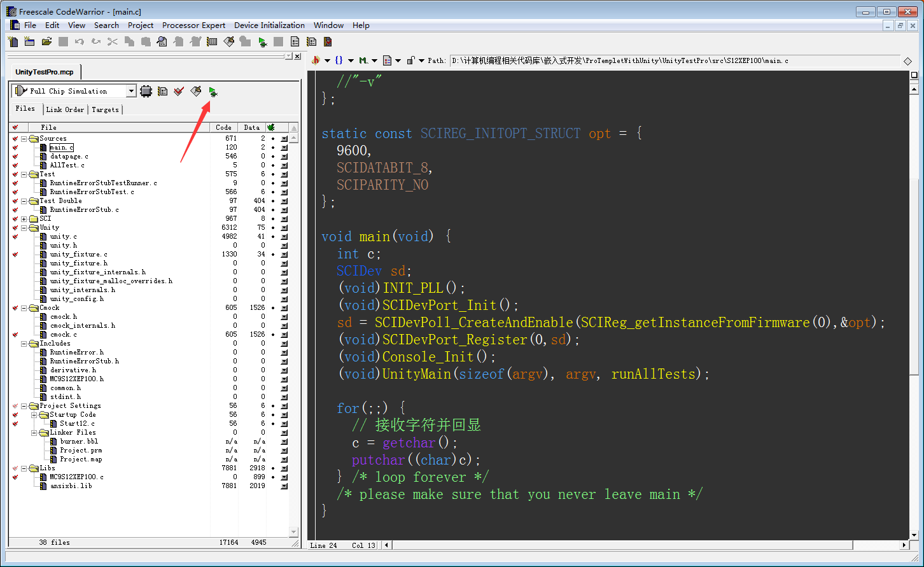Collapse the Cmock folder

pyautogui.click(x=24, y=307)
